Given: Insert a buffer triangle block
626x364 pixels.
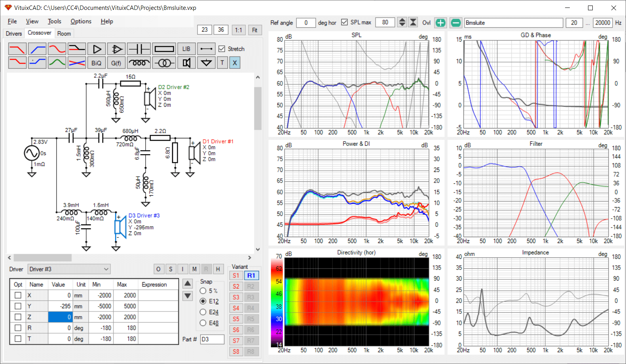Looking at the screenshot, I should point(97,49).
